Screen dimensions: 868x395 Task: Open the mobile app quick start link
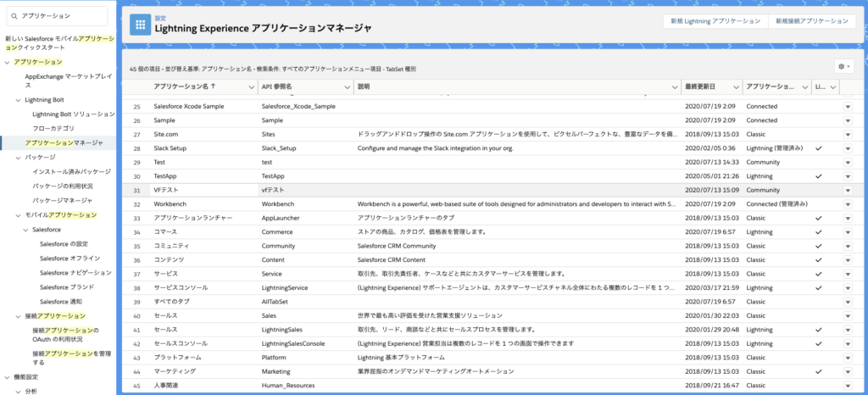[59, 43]
